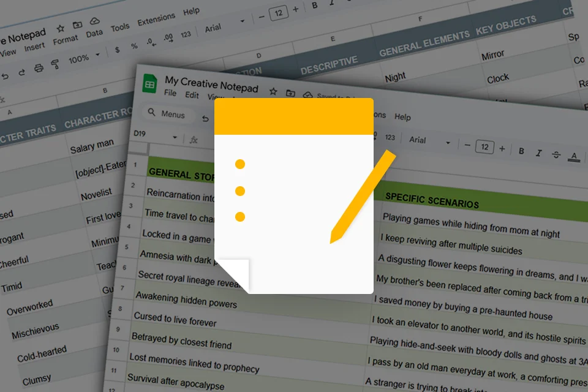Click the print icon in back window
Image resolution: width=588 pixels, height=392 pixels.
tap(39, 68)
